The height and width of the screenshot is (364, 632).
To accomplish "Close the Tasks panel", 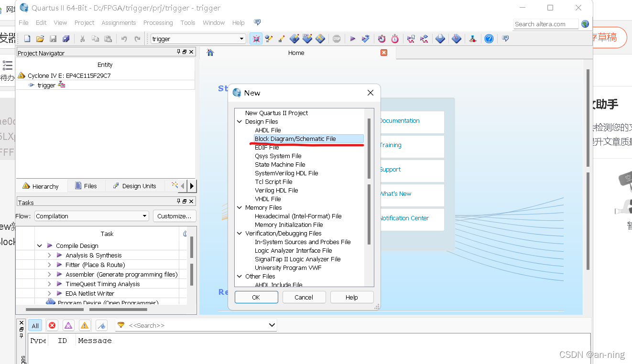I will [x=191, y=201].
